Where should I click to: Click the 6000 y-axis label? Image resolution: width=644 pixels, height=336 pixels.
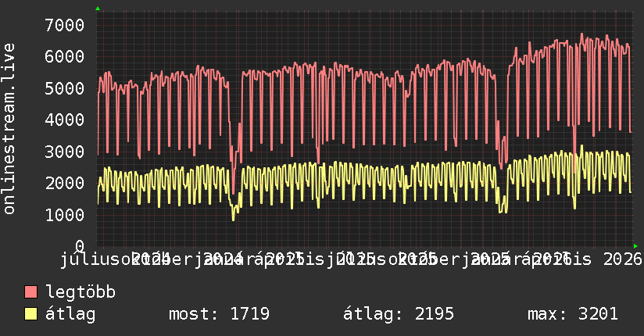pos(65,57)
